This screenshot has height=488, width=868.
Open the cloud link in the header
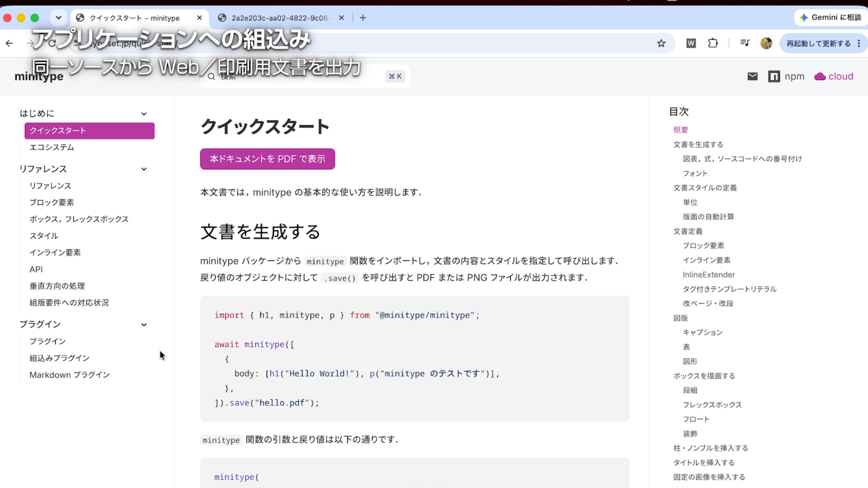click(x=833, y=76)
